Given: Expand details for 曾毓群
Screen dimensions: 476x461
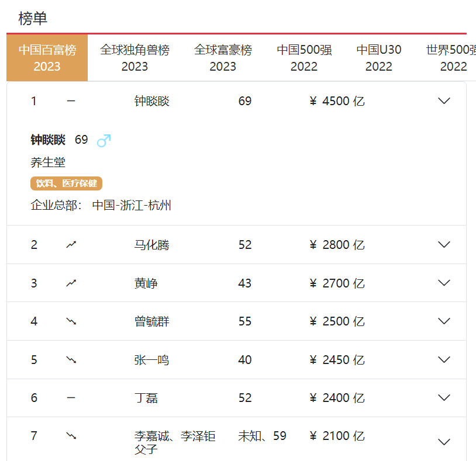Looking at the screenshot, I should coord(444,321).
